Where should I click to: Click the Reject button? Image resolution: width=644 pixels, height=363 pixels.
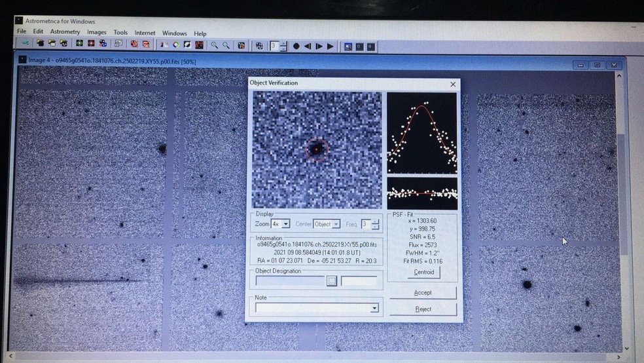(x=423, y=309)
